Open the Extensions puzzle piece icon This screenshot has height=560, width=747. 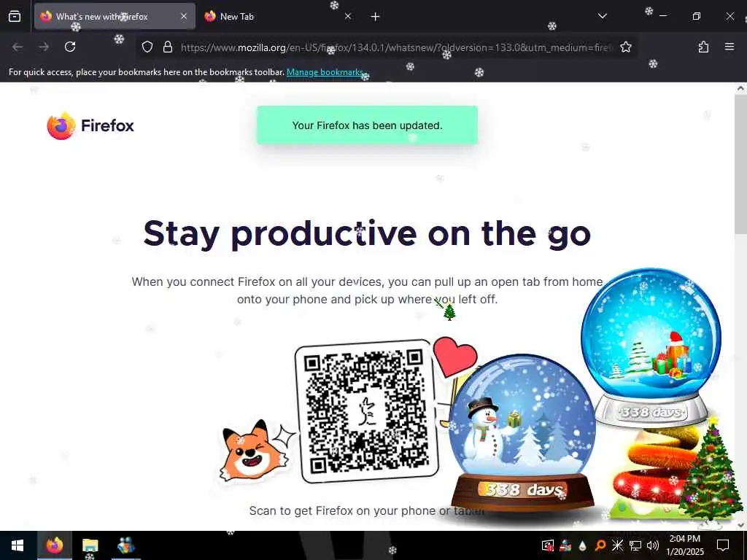tap(703, 47)
